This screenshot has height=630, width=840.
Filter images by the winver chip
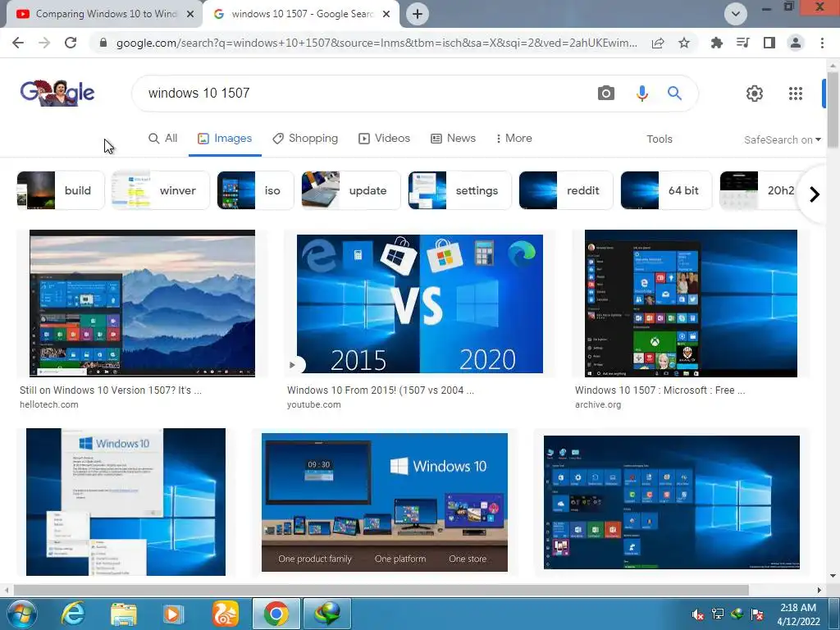(x=160, y=190)
